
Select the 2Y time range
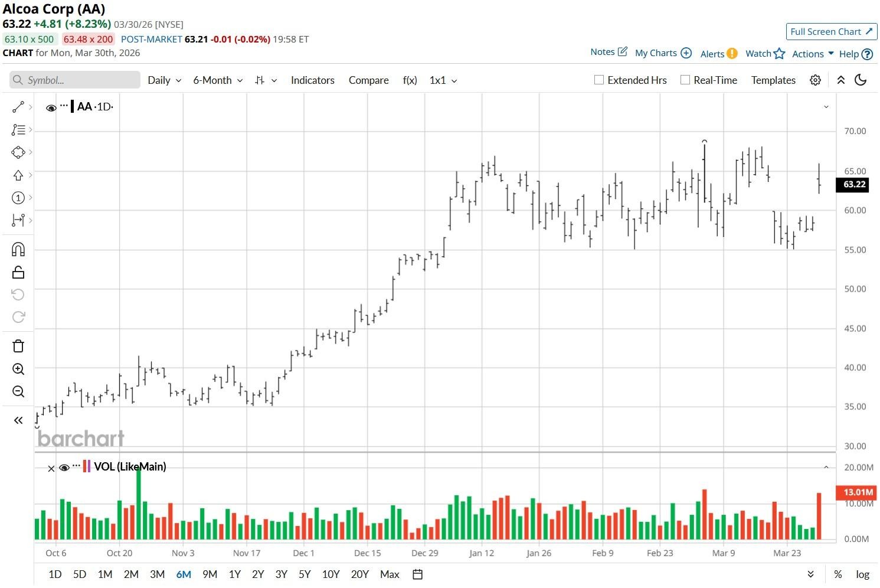click(x=258, y=574)
